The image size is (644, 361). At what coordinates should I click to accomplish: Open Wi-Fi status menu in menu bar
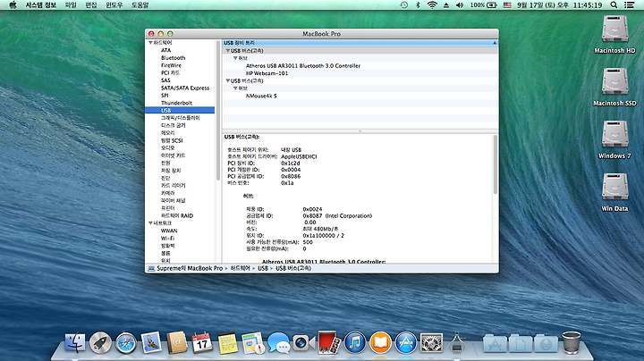point(432,5)
